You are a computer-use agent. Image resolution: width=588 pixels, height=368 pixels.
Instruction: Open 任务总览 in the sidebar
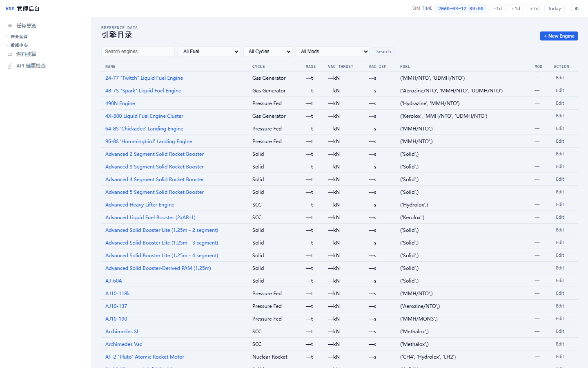tap(26, 25)
